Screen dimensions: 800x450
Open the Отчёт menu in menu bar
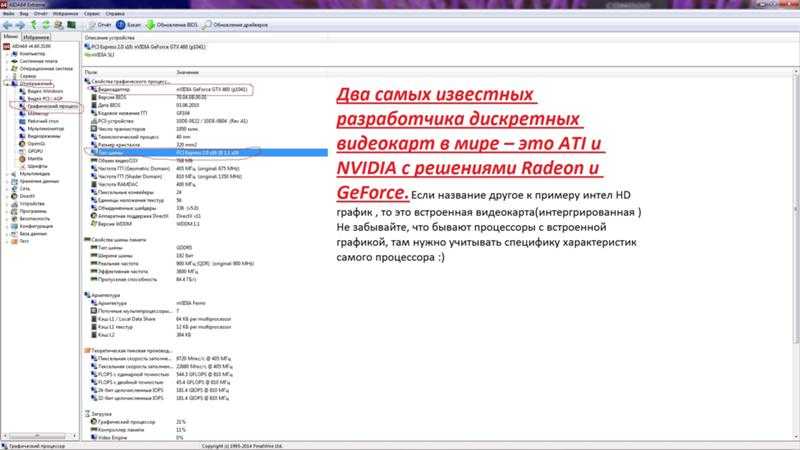(x=40, y=14)
